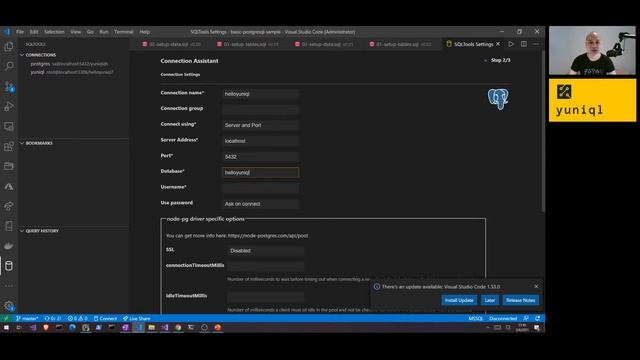The image size is (640, 360).
Task: Open the Go menu
Action: (x=90, y=32)
